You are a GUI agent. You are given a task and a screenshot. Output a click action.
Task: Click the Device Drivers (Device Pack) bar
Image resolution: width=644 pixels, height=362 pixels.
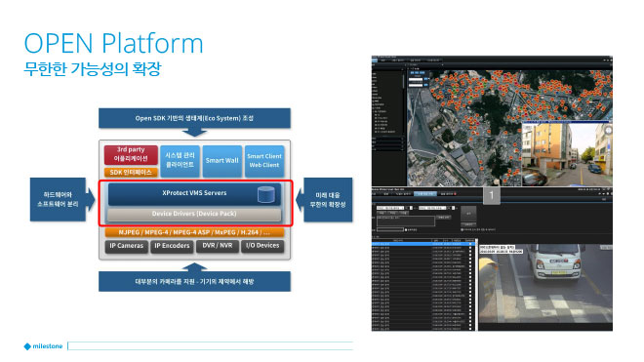tap(194, 214)
